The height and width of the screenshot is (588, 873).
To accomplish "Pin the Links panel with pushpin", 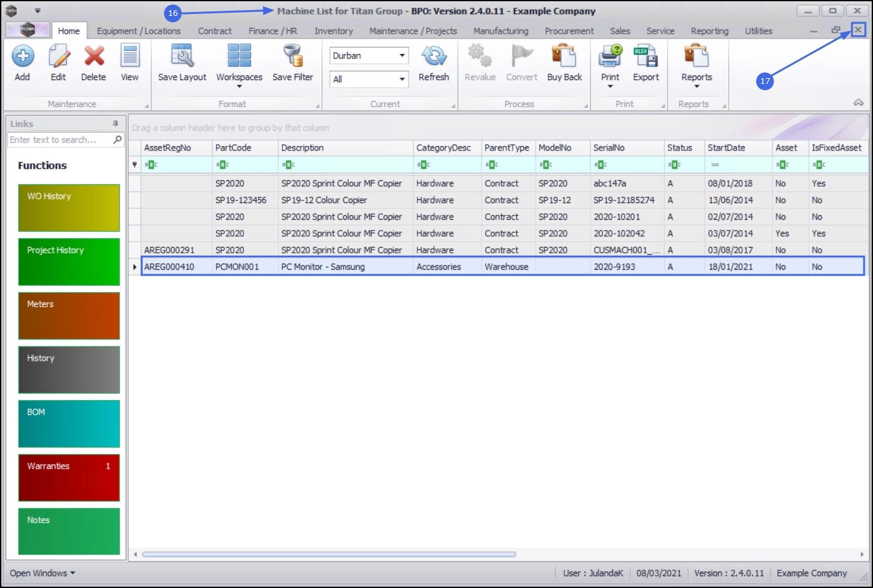I will (116, 124).
